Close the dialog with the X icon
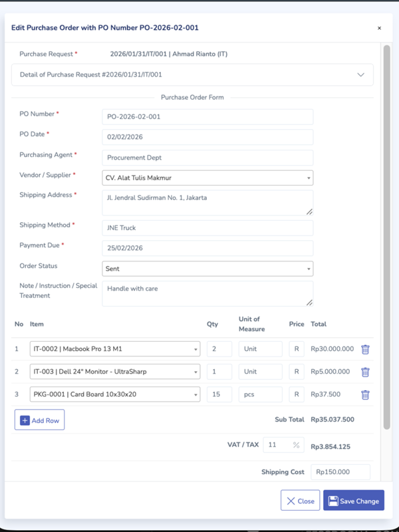This screenshot has height=532, width=399. (379, 28)
